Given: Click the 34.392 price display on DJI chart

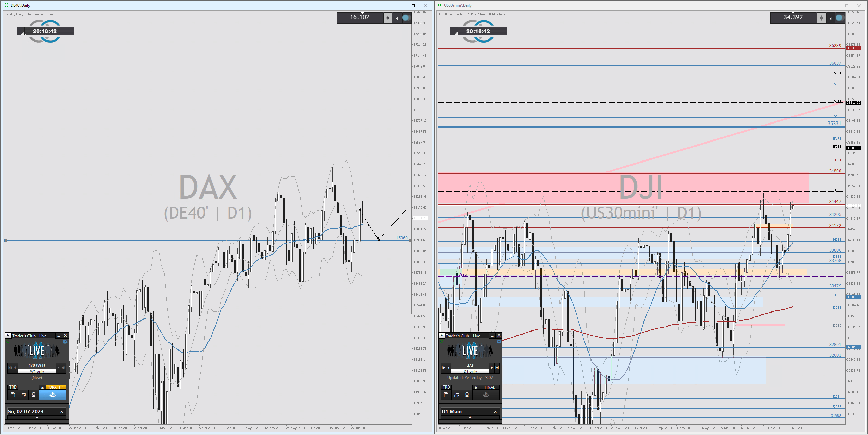Looking at the screenshot, I should [793, 17].
